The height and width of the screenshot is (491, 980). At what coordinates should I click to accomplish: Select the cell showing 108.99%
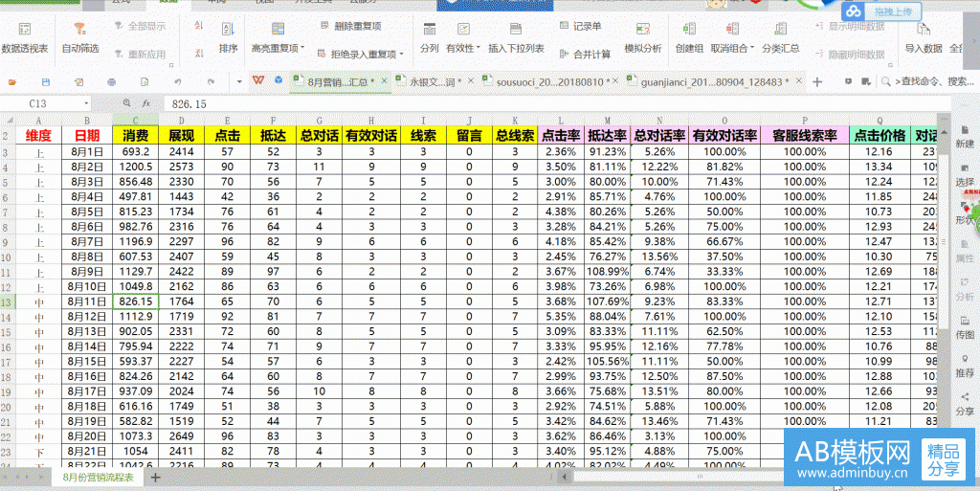tap(608, 272)
